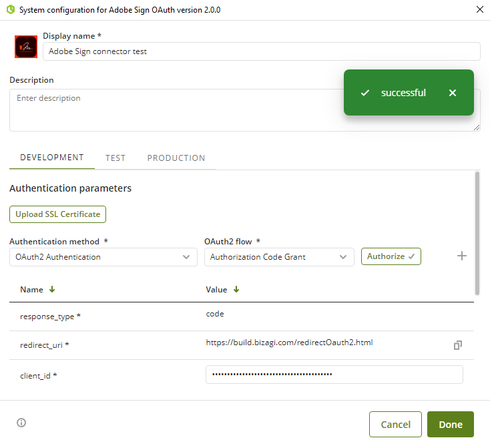The image size is (490, 448).
Task: Click into the Display name field
Action: (262, 51)
